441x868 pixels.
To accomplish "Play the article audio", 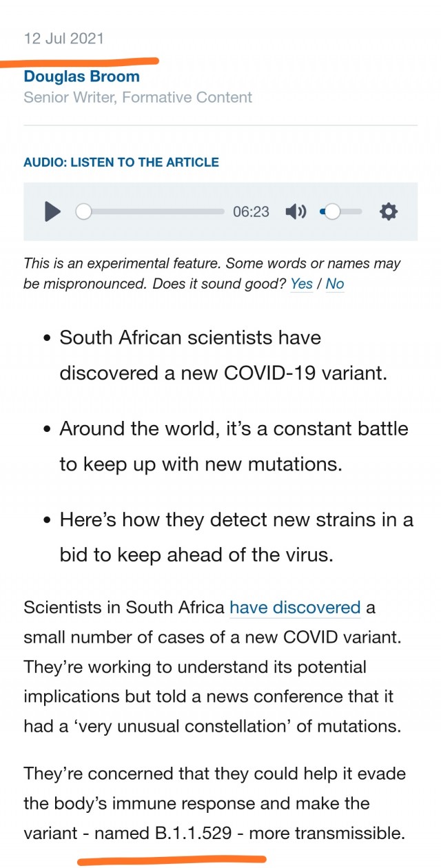I will click(x=52, y=211).
